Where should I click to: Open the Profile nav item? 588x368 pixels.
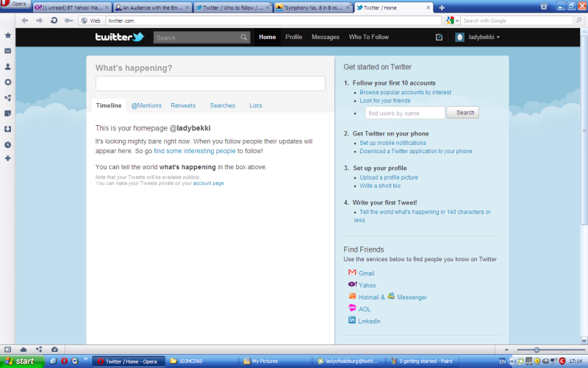pyautogui.click(x=293, y=37)
